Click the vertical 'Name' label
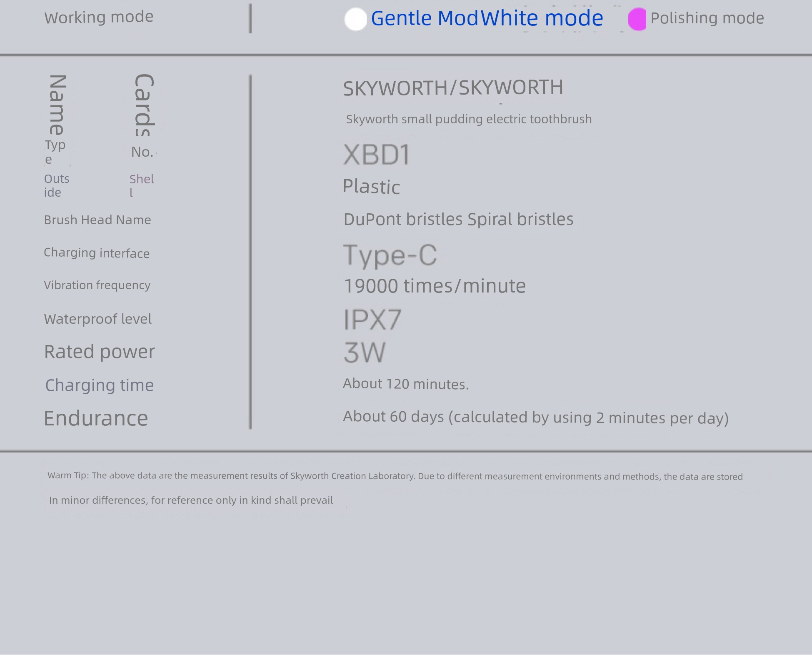This screenshot has width=812, height=655. click(57, 105)
